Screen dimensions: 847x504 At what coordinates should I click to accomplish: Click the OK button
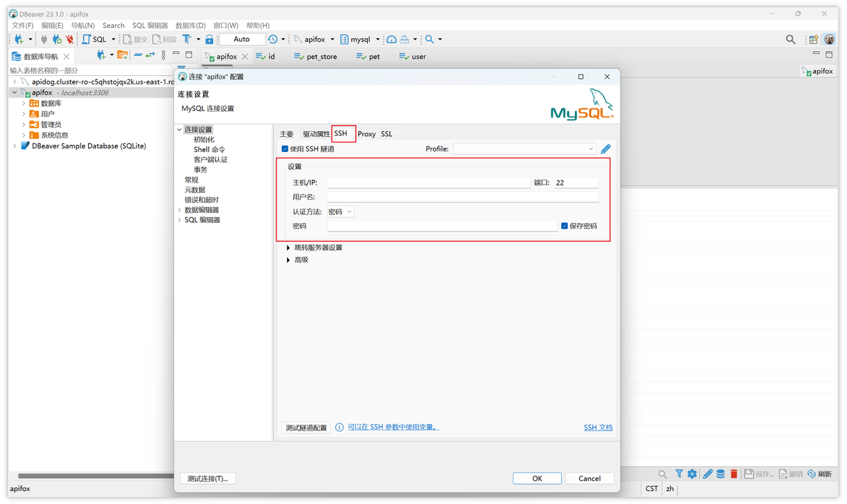click(537, 478)
